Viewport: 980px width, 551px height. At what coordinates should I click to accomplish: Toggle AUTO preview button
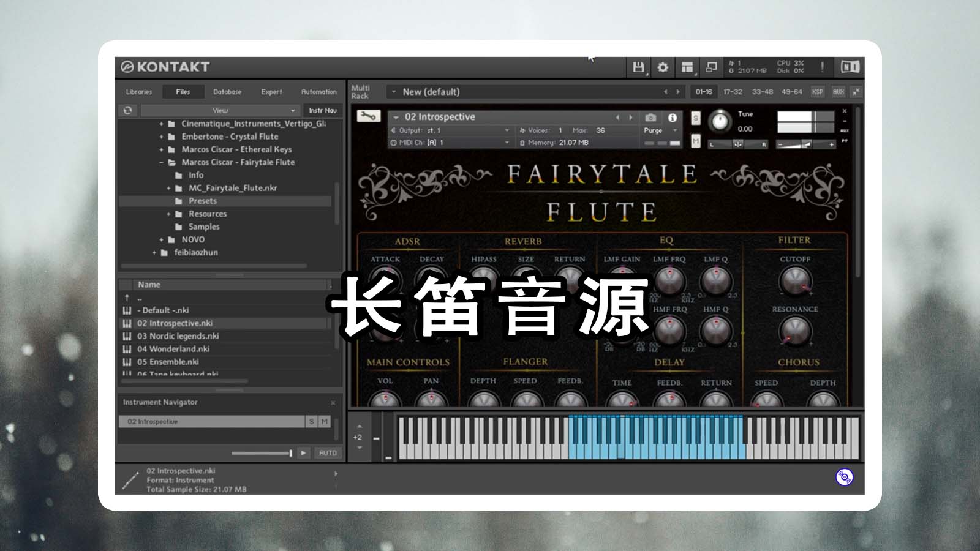click(x=328, y=453)
